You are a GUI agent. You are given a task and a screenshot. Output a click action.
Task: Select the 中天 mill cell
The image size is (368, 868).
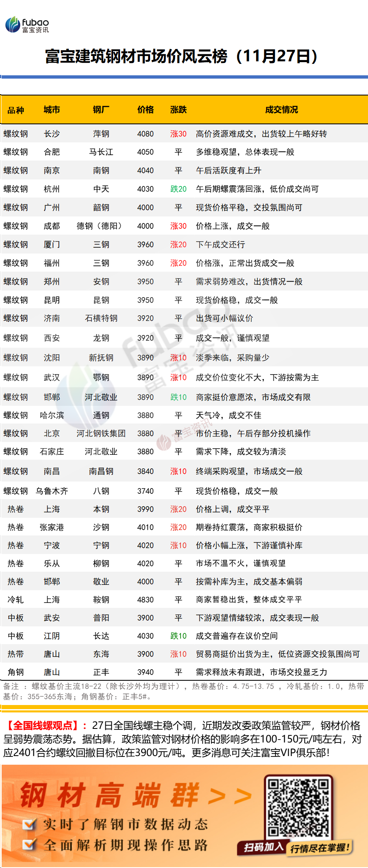pos(101,189)
